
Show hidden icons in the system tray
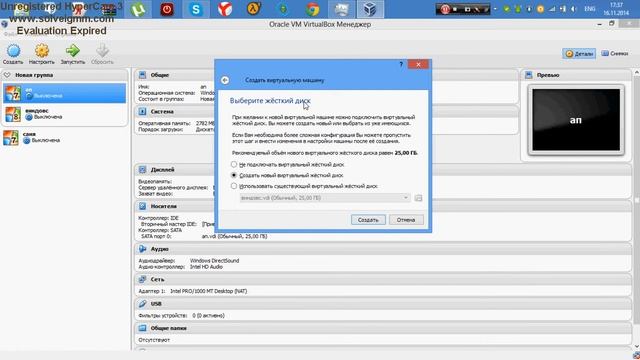point(495,9)
